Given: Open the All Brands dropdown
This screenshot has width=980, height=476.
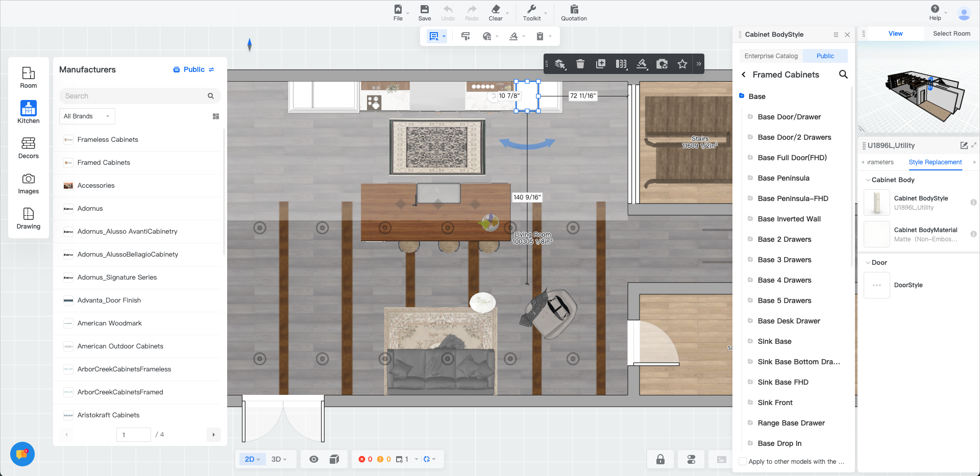Looking at the screenshot, I should click(x=87, y=116).
